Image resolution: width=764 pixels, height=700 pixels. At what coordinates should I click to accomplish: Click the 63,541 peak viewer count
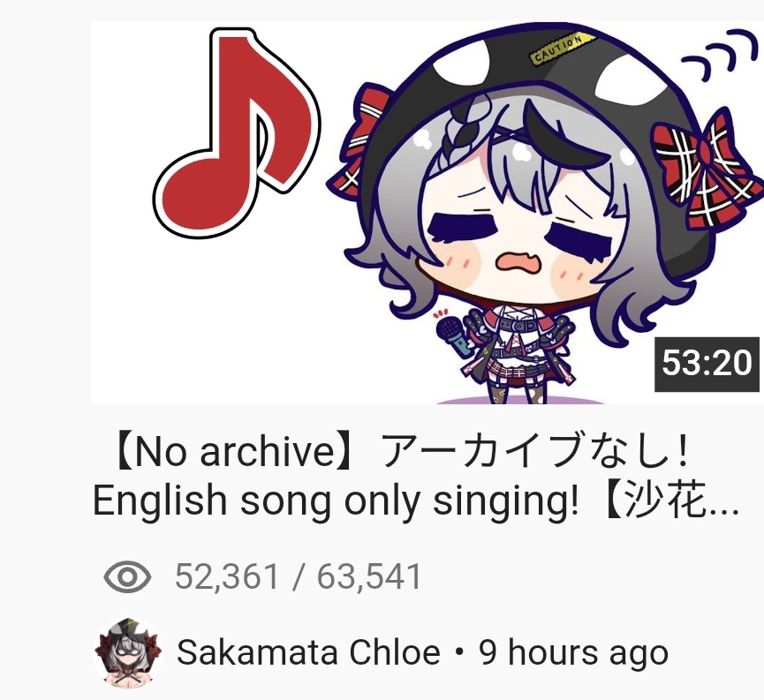tap(369, 576)
